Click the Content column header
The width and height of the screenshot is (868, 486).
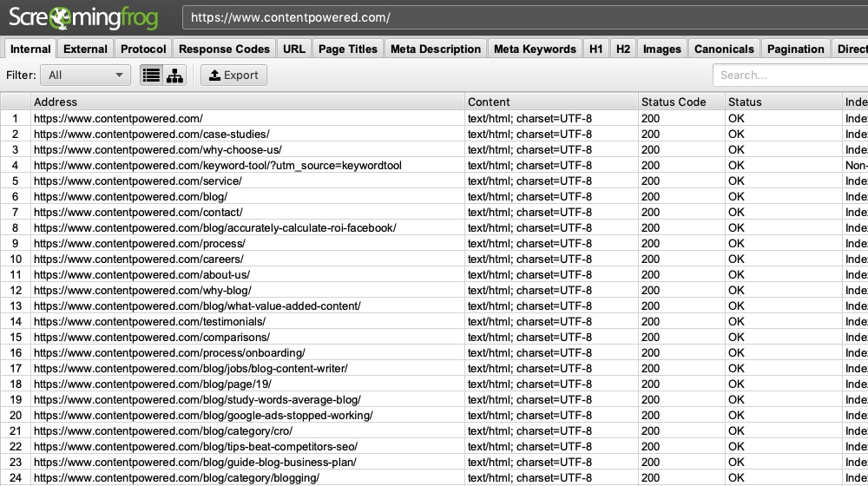[551, 102]
